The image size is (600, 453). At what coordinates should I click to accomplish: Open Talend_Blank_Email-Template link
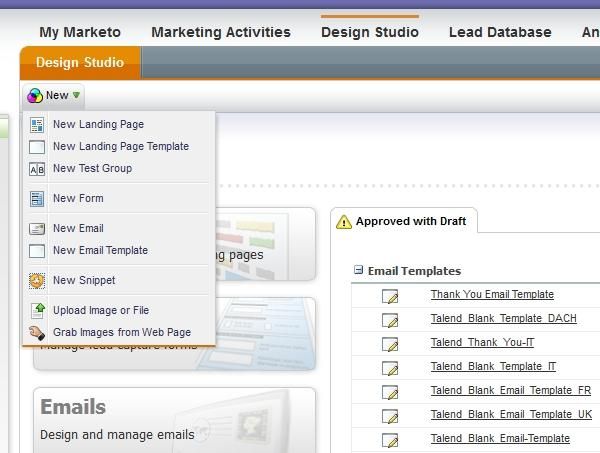(500, 438)
